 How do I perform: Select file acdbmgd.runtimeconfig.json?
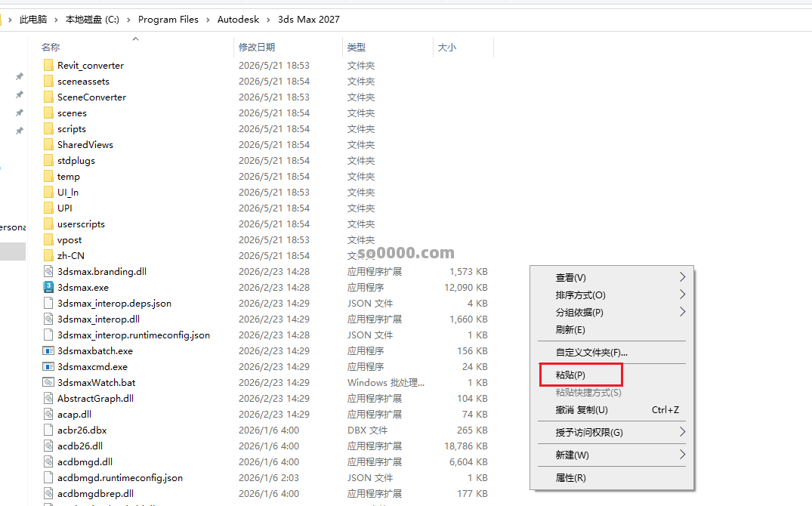(119, 477)
